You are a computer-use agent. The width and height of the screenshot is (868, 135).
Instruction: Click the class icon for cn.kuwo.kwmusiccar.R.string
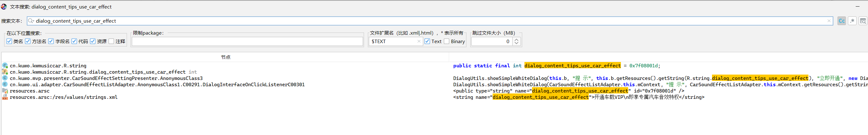tap(5, 66)
